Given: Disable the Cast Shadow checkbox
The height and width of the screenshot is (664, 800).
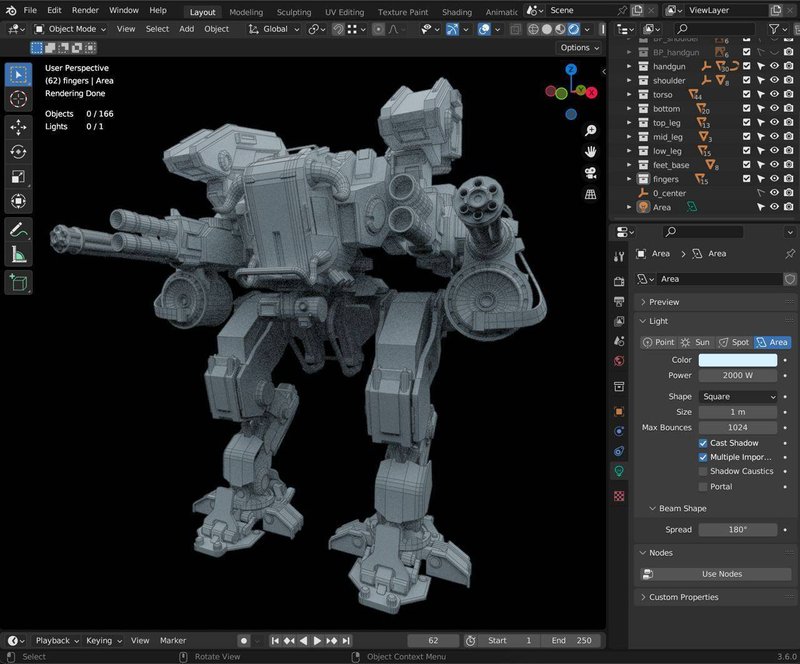Looking at the screenshot, I should (x=702, y=443).
